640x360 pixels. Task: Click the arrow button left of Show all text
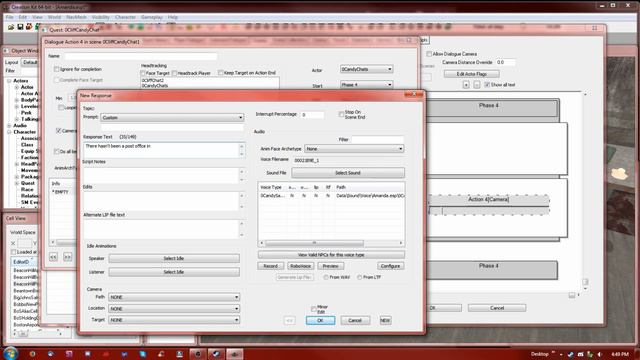point(476,84)
